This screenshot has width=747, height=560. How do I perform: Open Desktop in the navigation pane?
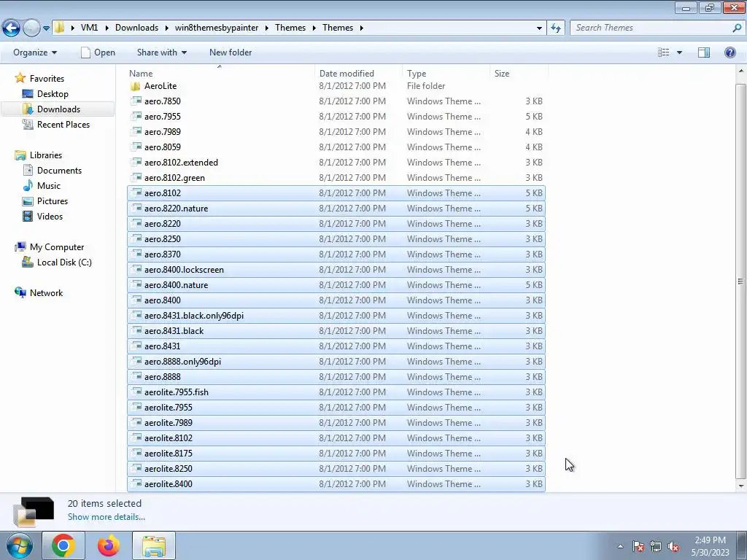53,94
